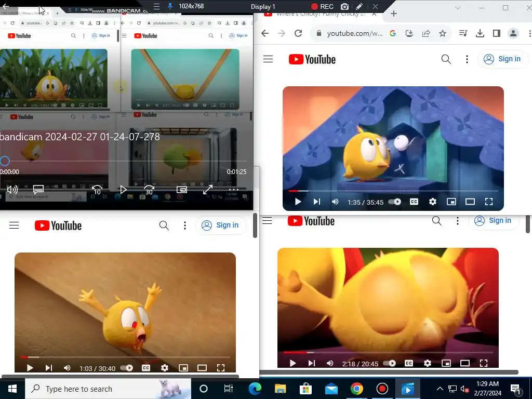Skip to next on the 1:35 / 35:45 video
The image size is (532, 399).
point(316,202)
